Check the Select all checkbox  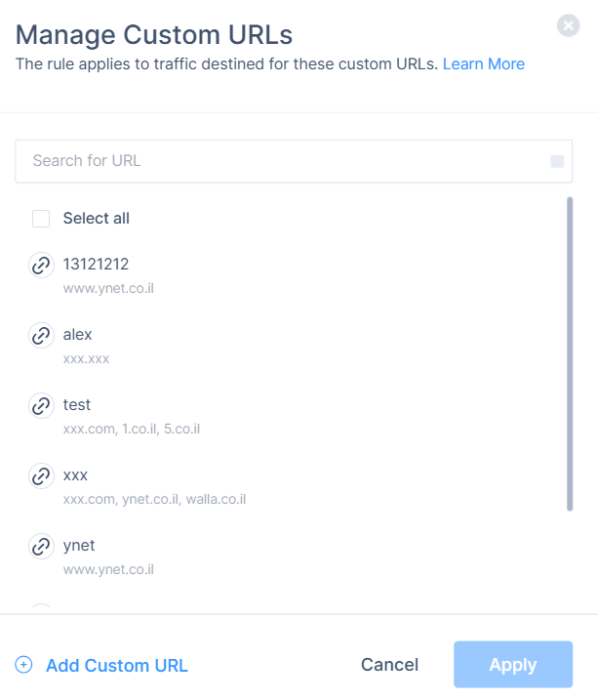click(x=41, y=219)
